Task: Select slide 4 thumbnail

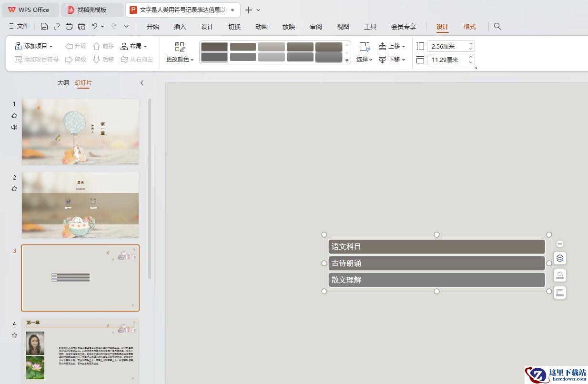Action: click(81, 351)
